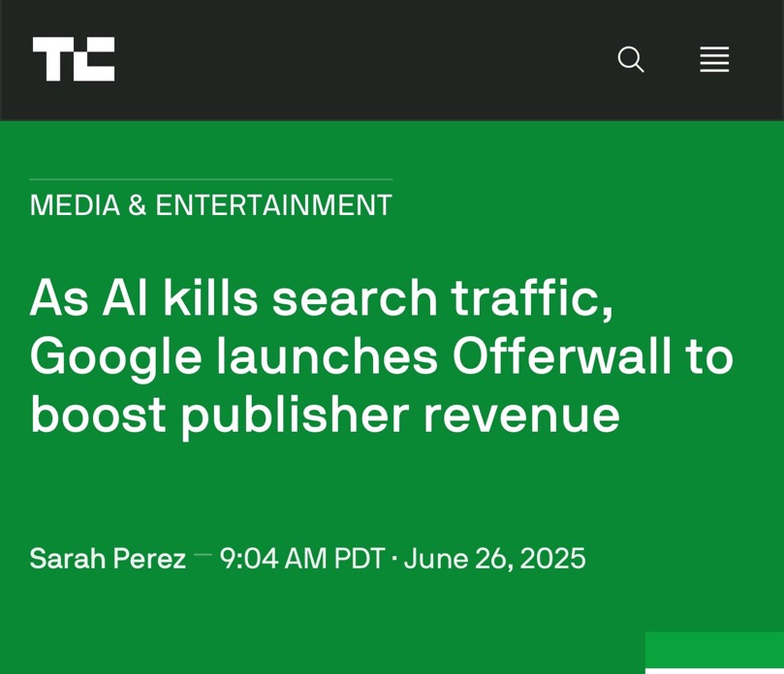
Task: Visit author Sarah Perez's profile
Action: (108, 558)
